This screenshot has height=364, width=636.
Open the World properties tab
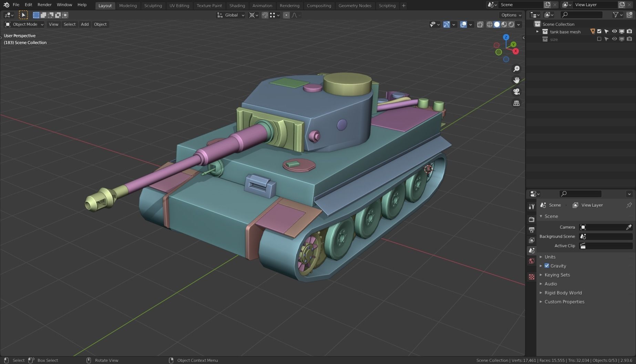tap(532, 261)
